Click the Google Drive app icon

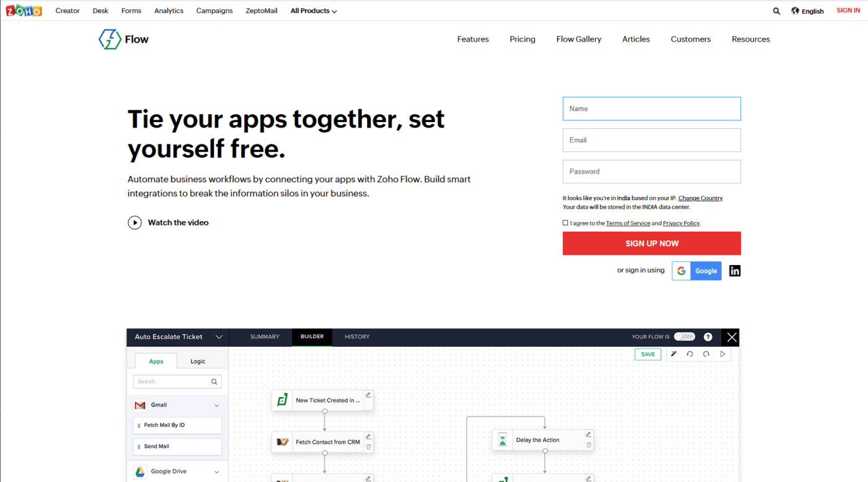click(x=140, y=471)
